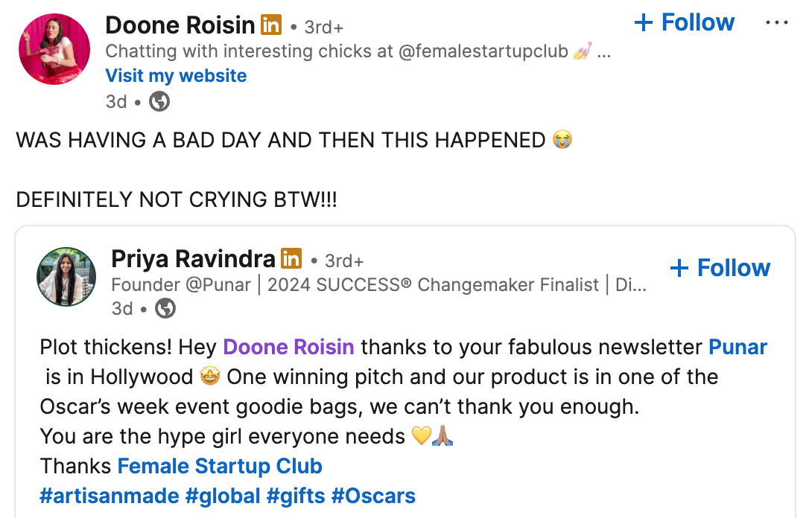Viewport: 812px width, 518px height.
Task: Open Doone Roisin's name link in header
Action: (180, 25)
